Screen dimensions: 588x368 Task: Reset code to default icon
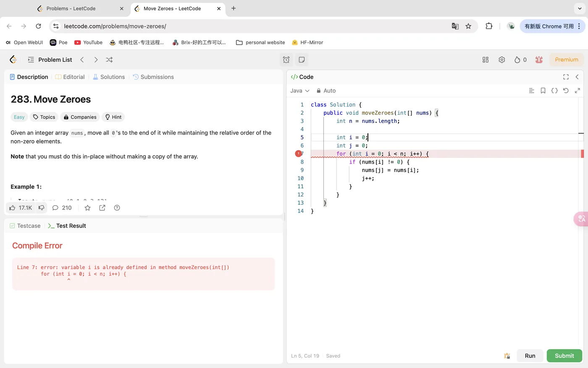click(566, 90)
